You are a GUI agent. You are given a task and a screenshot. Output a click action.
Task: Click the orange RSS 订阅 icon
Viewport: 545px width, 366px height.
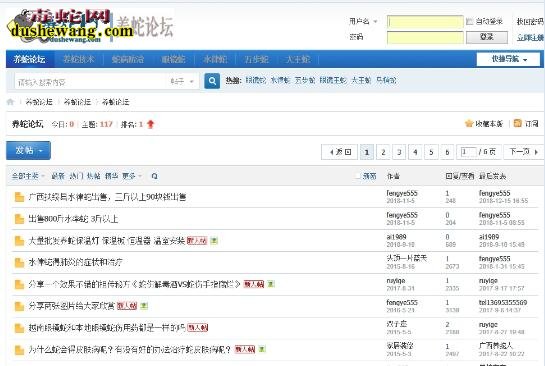[x=518, y=123]
